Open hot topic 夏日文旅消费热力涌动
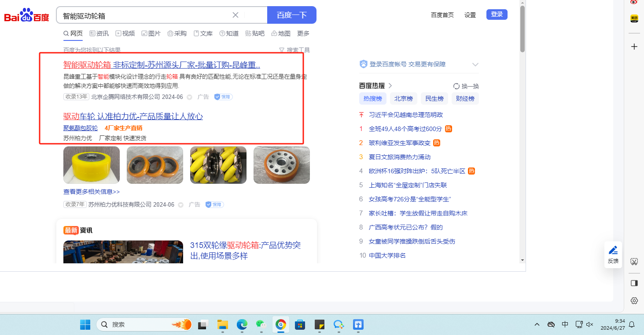Image resolution: width=644 pixels, height=335 pixels. point(400,157)
